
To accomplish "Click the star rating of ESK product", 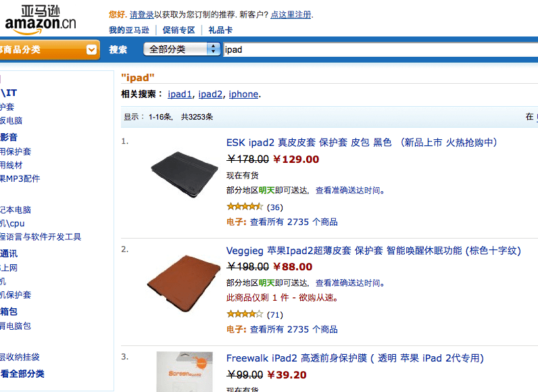I will 245,207.
